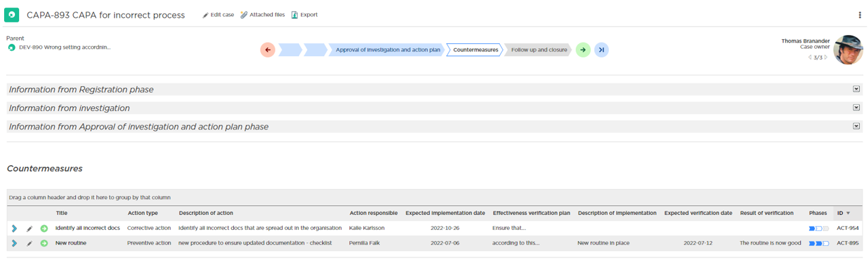Image resolution: width=868 pixels, height=267 pixels.
Task: Expand Information from Approval of investigation section
Action: (856, 126)
